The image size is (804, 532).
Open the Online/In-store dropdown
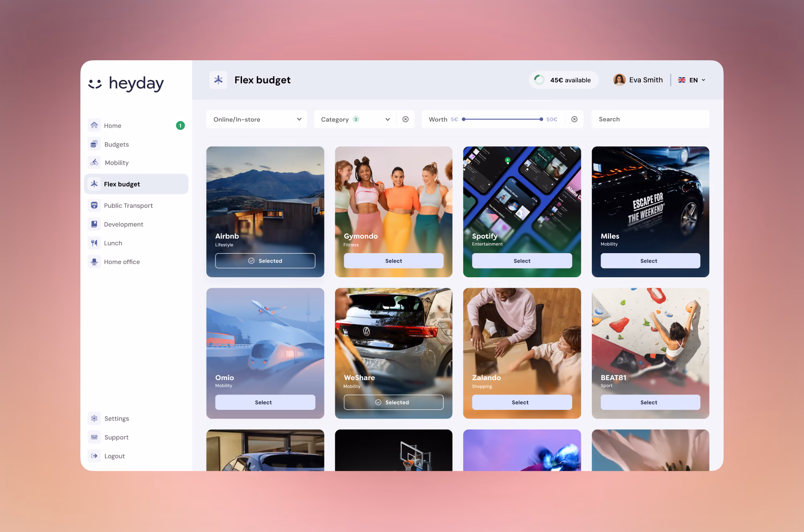pos(256,119)
